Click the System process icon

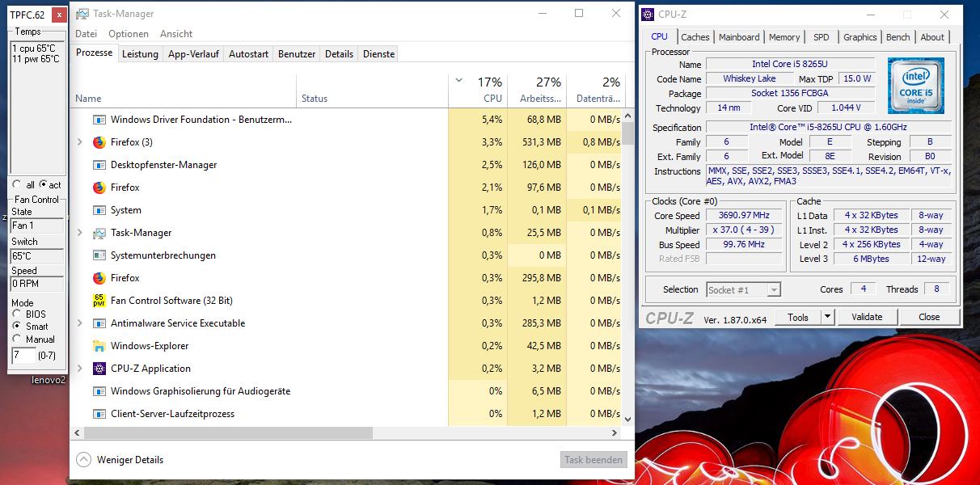[99, 210]
